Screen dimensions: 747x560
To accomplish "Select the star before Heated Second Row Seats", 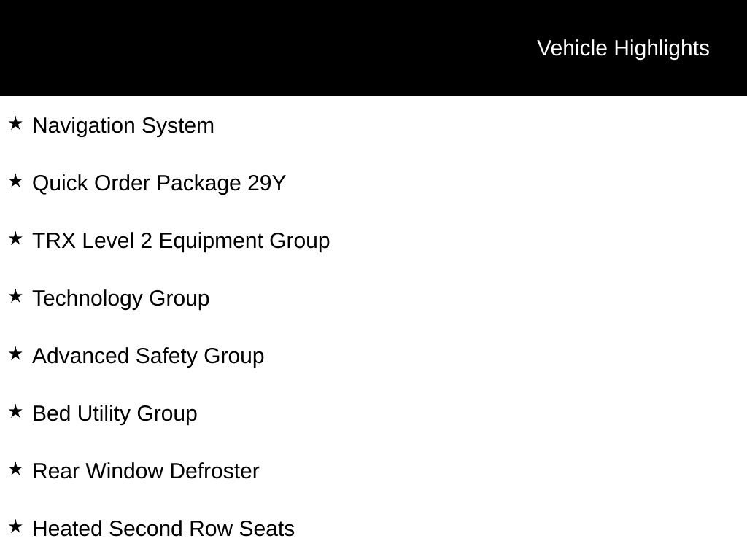I will tap(15, 526).
